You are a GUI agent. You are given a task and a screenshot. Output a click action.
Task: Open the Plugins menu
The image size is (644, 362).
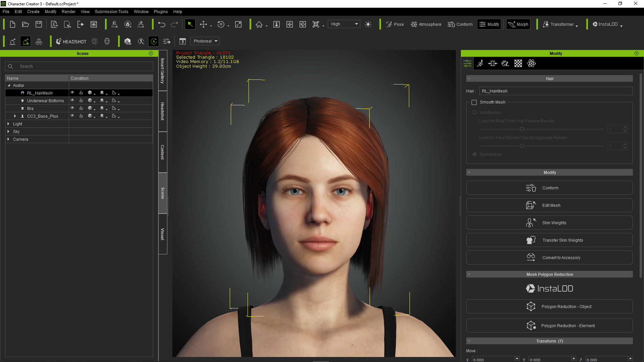coord(161,12)
